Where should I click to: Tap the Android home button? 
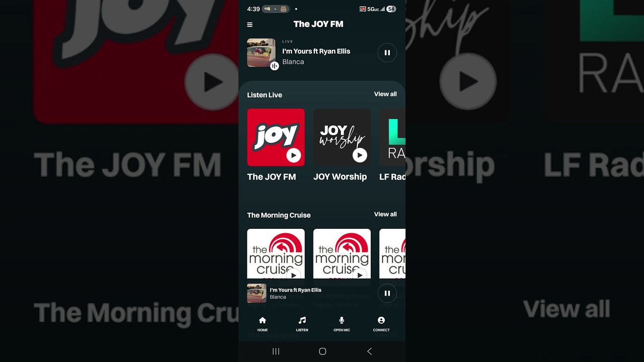click(323, 351)
